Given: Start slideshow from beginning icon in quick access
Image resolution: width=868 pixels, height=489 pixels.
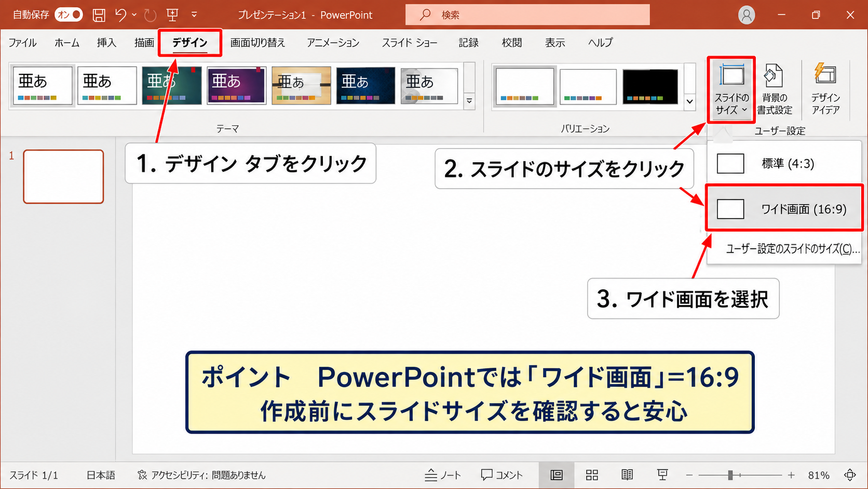Looking at the screenshot, I should [x=172, y=15].
